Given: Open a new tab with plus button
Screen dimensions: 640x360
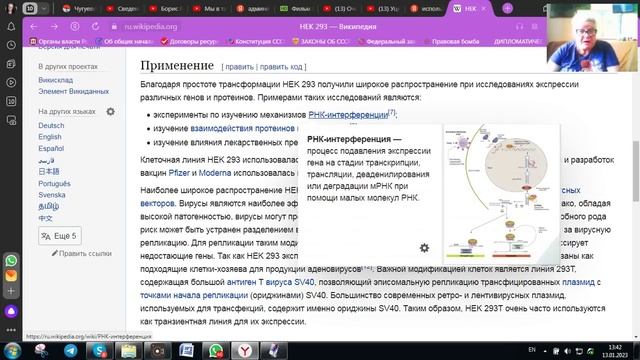Looking at the screenshot, I should point(507,8).
